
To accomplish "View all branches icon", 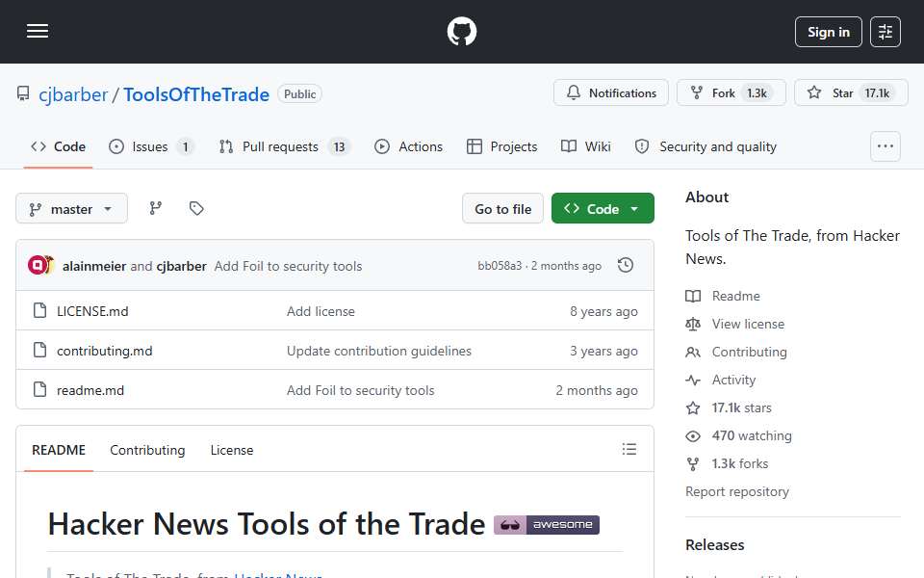I will click(156, 208).
